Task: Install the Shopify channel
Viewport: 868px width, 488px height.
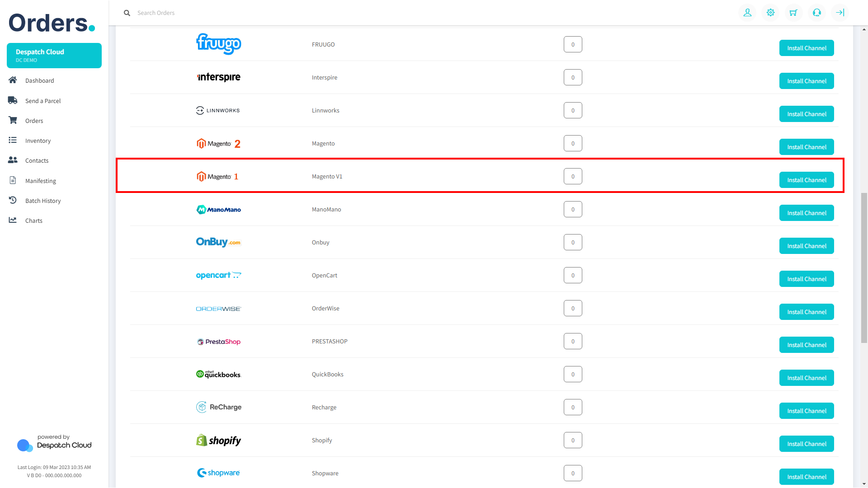Action: [807, 444]
